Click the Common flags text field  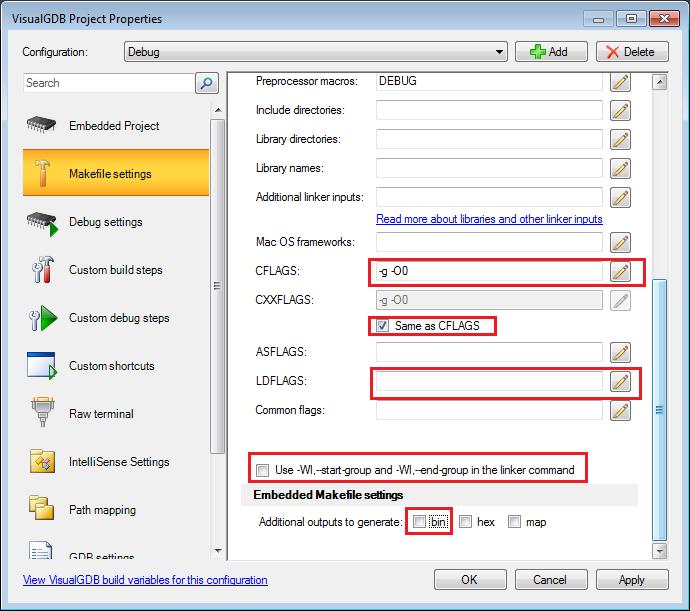[x=489, y=410]
